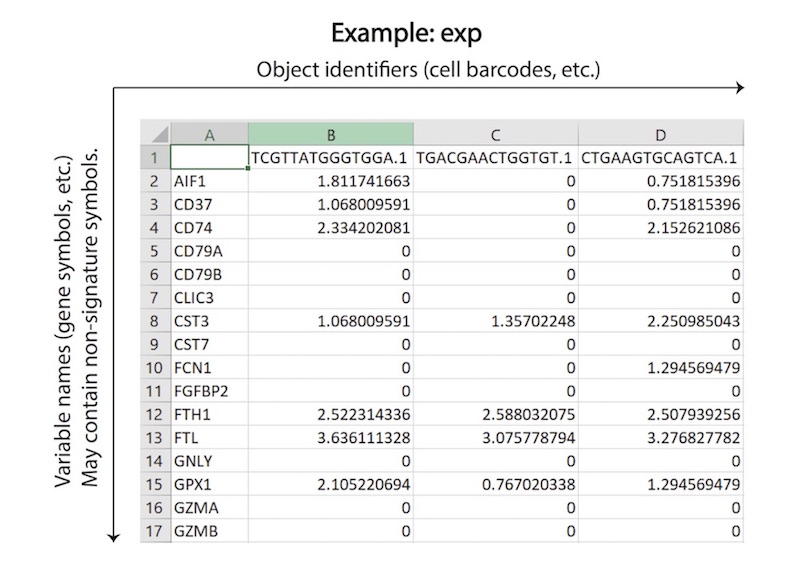
Task: Click row 1 header number
Action: pyautogui.click(x=155, y=158)
